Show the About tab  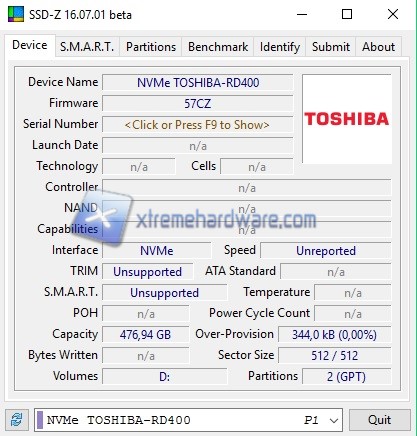click(379, 47)
